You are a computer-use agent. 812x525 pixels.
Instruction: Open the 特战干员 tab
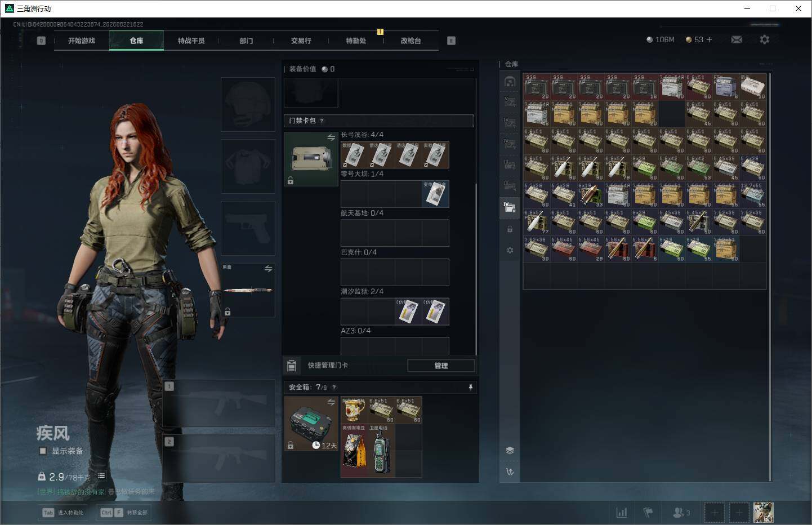coord(191,41)
